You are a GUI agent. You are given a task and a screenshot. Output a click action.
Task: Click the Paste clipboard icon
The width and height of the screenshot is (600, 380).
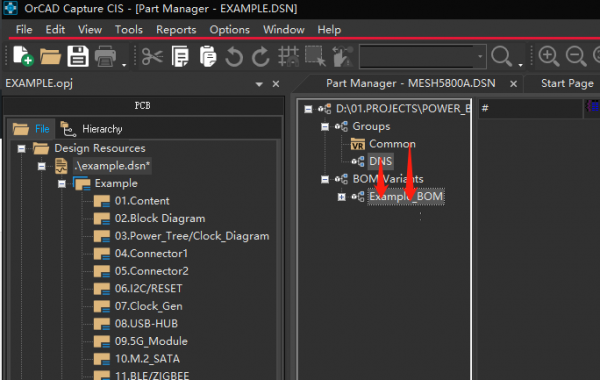coord(208,57)
